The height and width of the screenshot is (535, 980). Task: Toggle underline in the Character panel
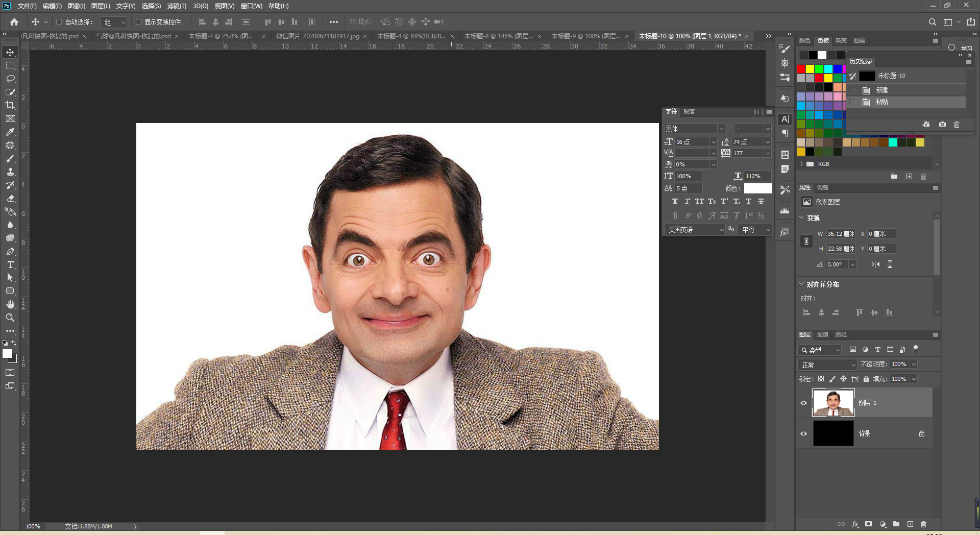click(749, 202)
